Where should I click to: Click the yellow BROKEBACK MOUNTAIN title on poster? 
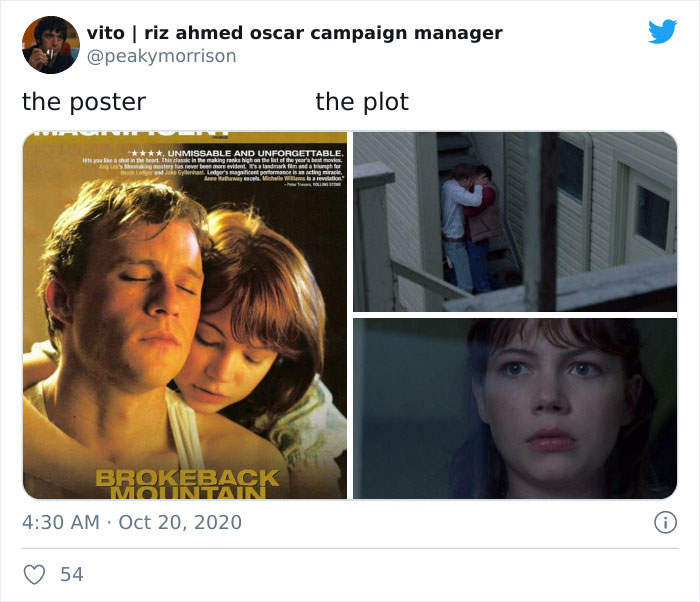pos(188,484)
